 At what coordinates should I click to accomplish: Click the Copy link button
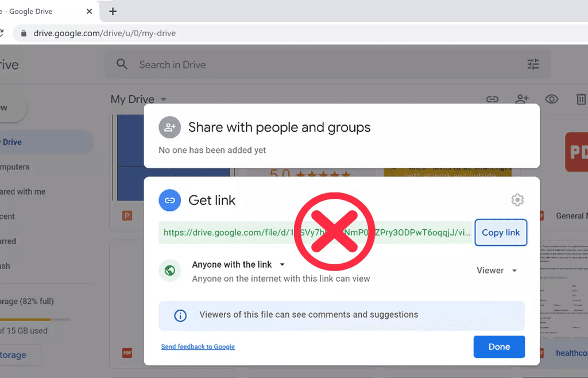pos(500,232)
